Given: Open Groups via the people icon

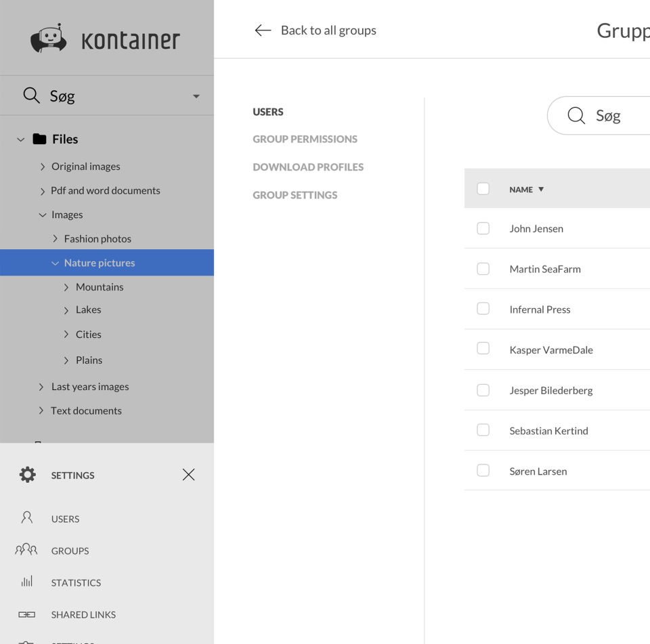Looking at the screenshot, I should pyautogui.click(x=26, y=550).
